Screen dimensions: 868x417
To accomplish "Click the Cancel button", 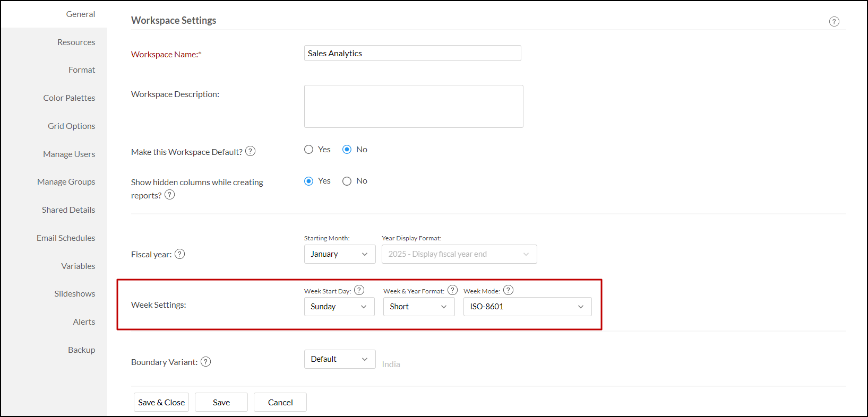I will pos(280,402).
